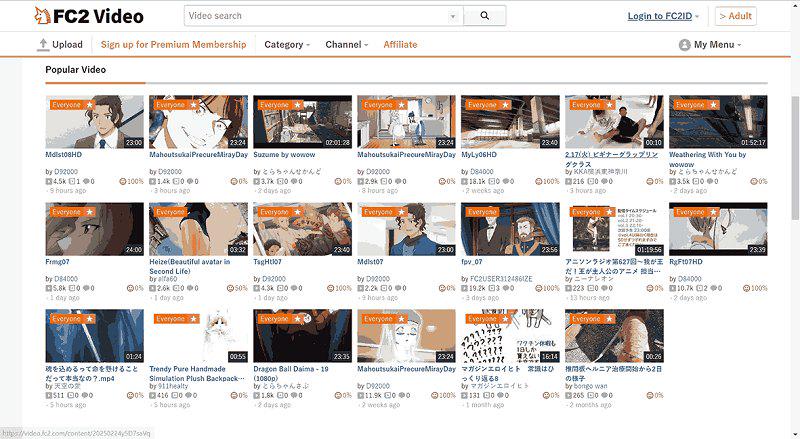Open the TsgHtl07 title link

click(267, 262)
